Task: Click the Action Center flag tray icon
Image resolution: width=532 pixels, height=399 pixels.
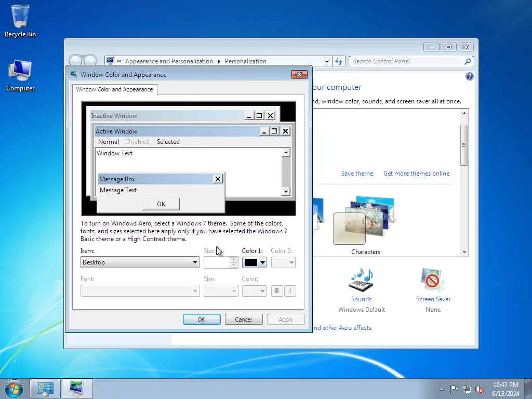Action: pyautogui.click(x=454, y=389)
